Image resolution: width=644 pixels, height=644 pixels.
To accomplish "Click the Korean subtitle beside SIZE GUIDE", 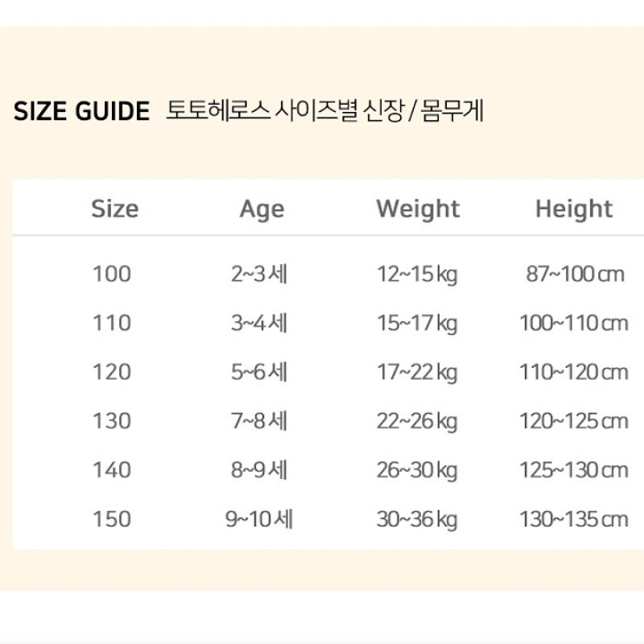I will (324, 111).
